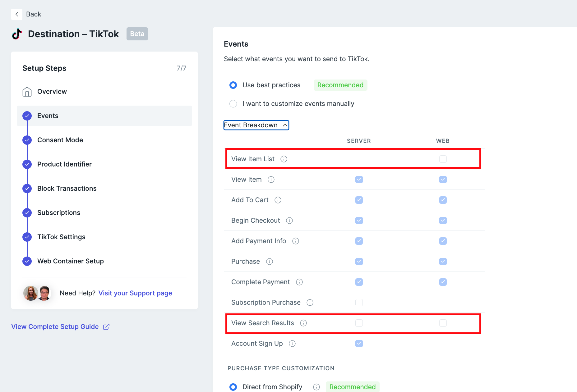The image size is (577, 392).
Task: Open info icon next to Subscription Purchase
Action: tap(310, 303)
